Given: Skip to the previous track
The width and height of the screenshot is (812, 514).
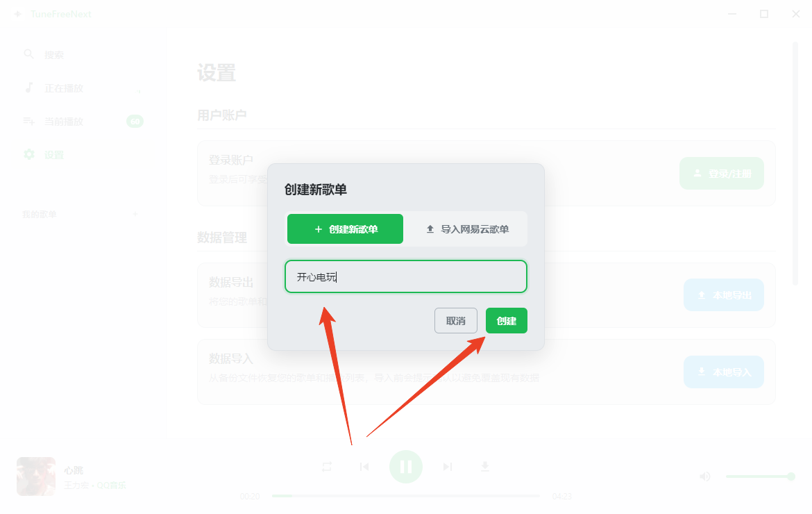Looking at the screenshot, I should pyautogui.click(x=364, y=467).
